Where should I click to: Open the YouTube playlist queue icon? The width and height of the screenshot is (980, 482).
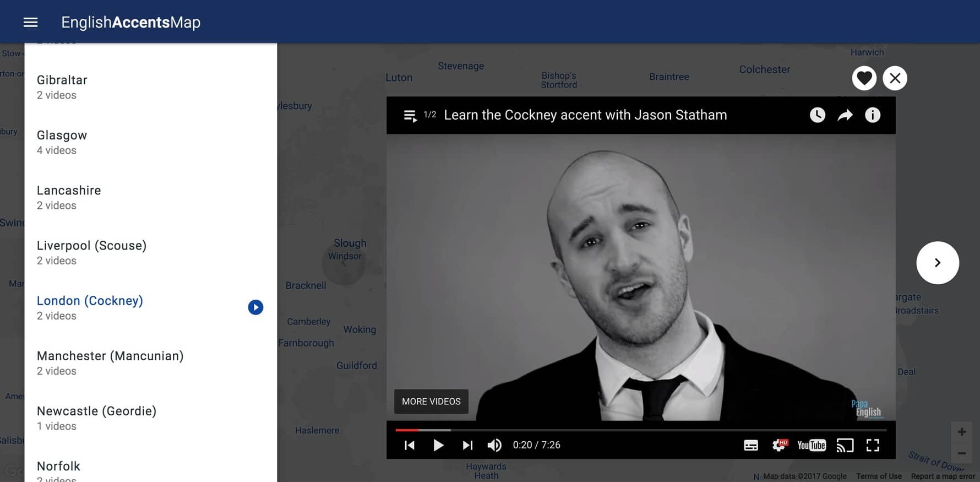click(410, 116)
